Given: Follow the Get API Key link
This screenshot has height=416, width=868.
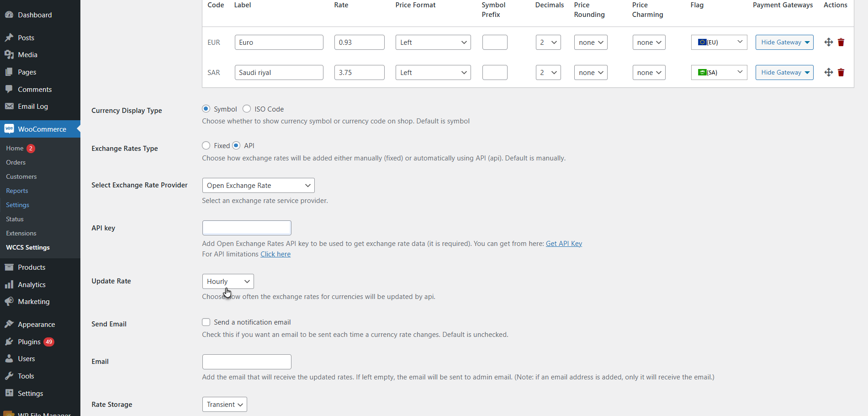Looking at the screenshot, I should click(x=564, y=244).
